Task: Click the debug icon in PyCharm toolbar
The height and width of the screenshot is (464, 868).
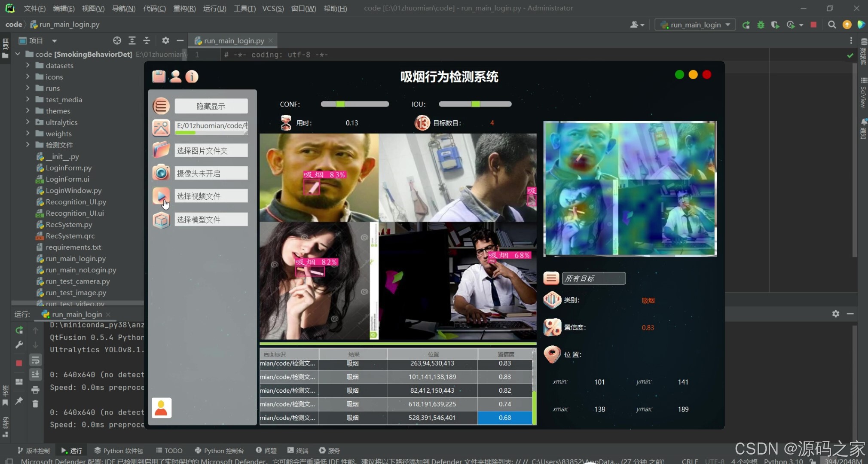Action: 761,24
